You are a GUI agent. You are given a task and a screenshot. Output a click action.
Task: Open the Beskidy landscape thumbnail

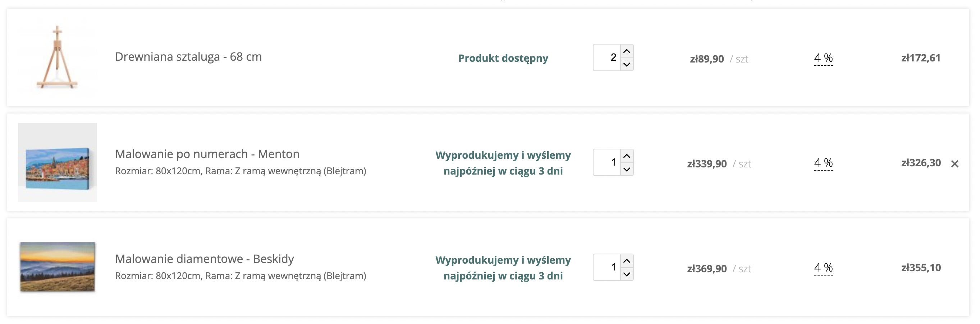click(x=58, y=267)
